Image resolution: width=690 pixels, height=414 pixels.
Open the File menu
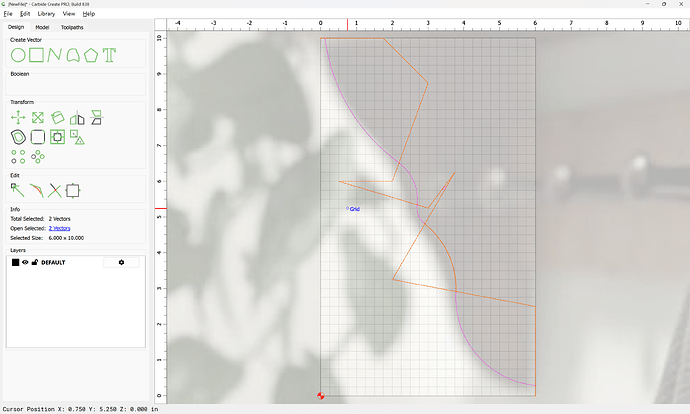[8, 14]
